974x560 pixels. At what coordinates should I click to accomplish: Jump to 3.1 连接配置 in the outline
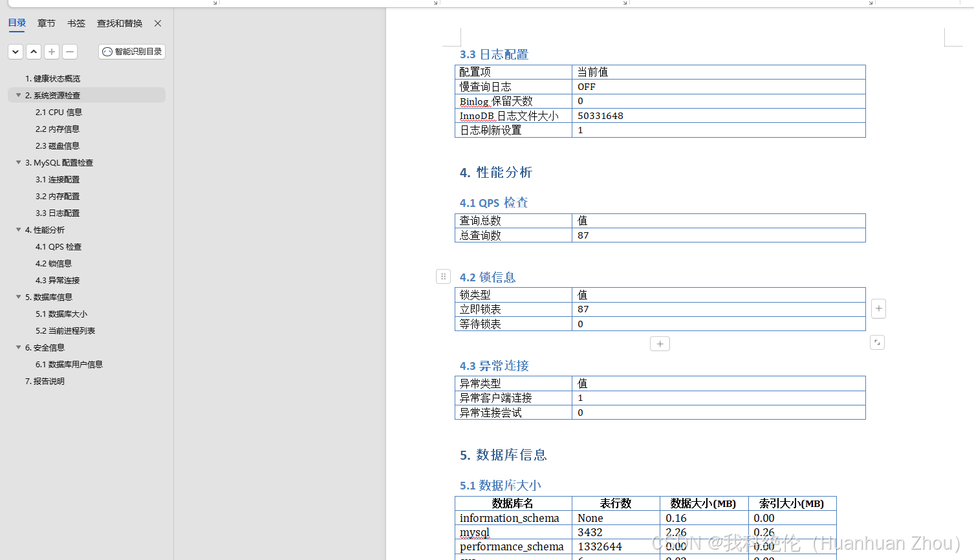pyautogui.click(x=58, y=179)
